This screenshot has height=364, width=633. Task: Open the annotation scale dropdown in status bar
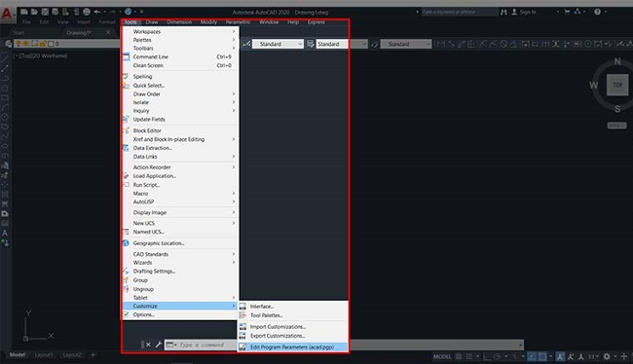(x=593, y=357)
